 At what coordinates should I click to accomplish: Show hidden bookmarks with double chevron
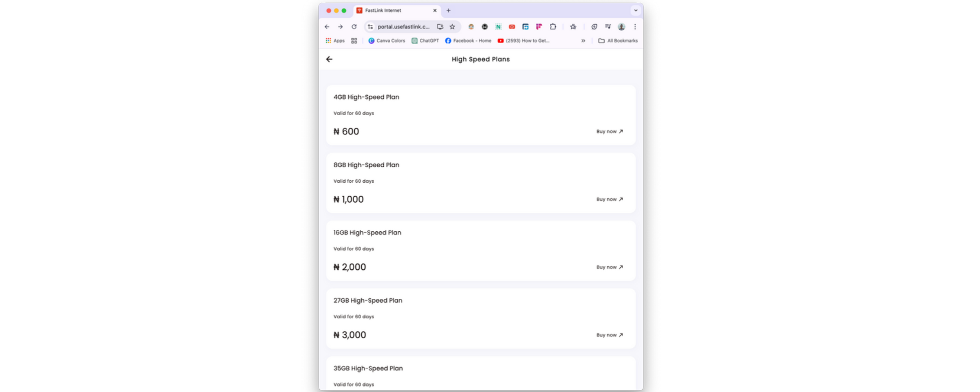583,41
